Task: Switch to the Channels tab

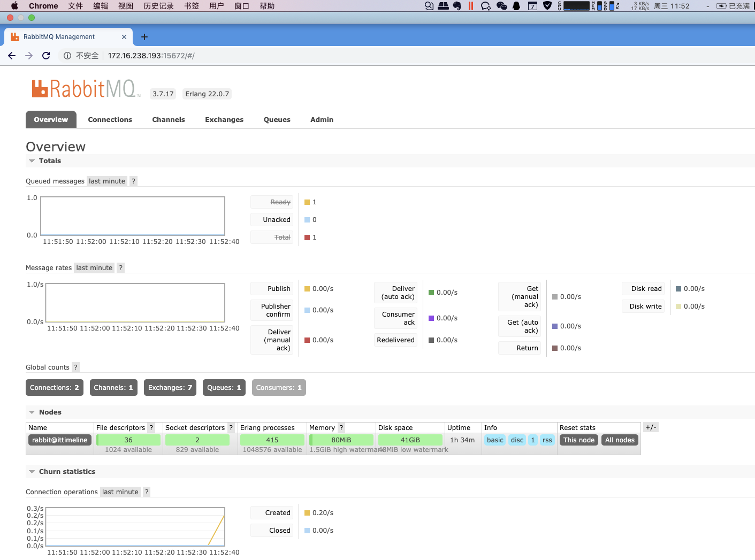Action: (169, 120)
